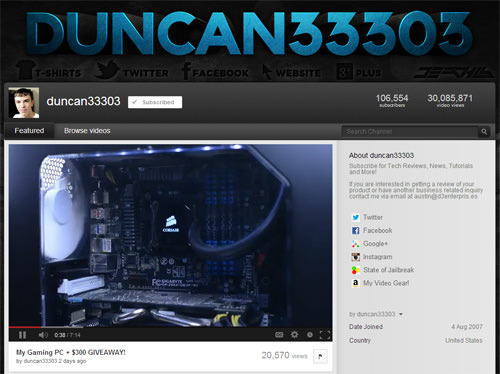Open the Google Plus banner link
500x374 pixels.
(359, 71)
